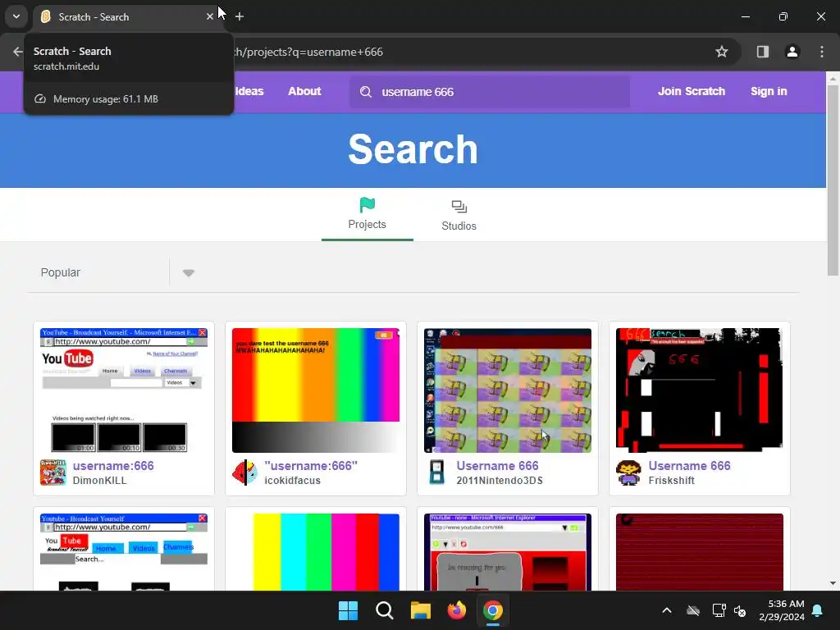Open the Chrome profile icon

pyautogui.click(x=792, y=52)
